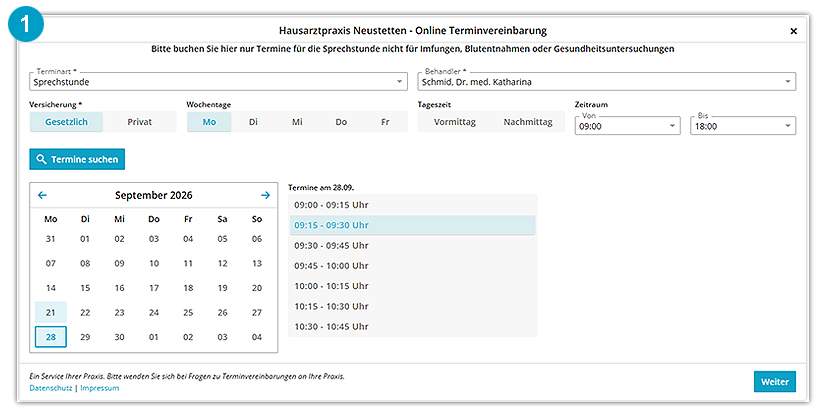823x414 pixels.
Task: Open the Impressum link
Action: pos(100,388)
